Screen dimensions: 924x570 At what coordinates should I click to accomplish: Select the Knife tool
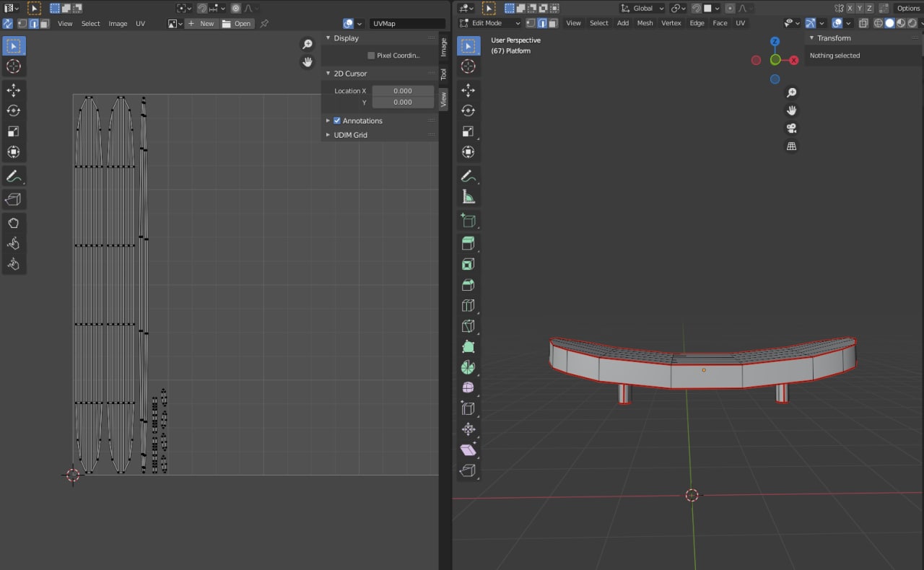coord(468,326)
